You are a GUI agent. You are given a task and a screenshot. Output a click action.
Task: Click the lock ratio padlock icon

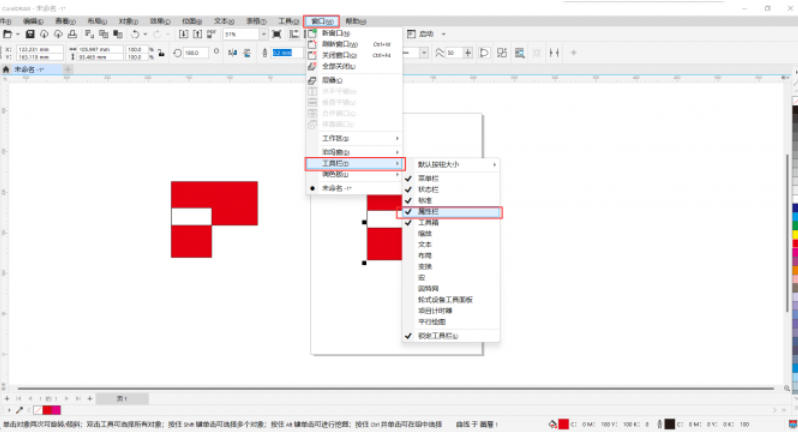[x=161, y=53]
